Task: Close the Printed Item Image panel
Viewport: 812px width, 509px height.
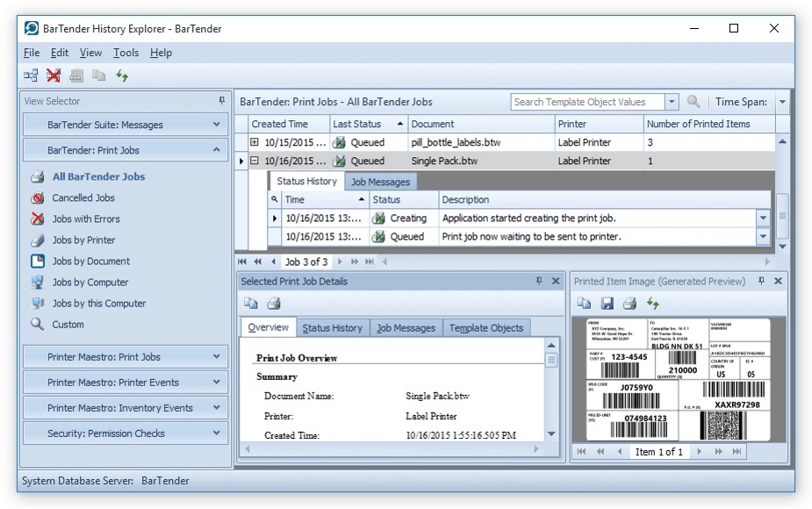Action: tap(779, 282)
